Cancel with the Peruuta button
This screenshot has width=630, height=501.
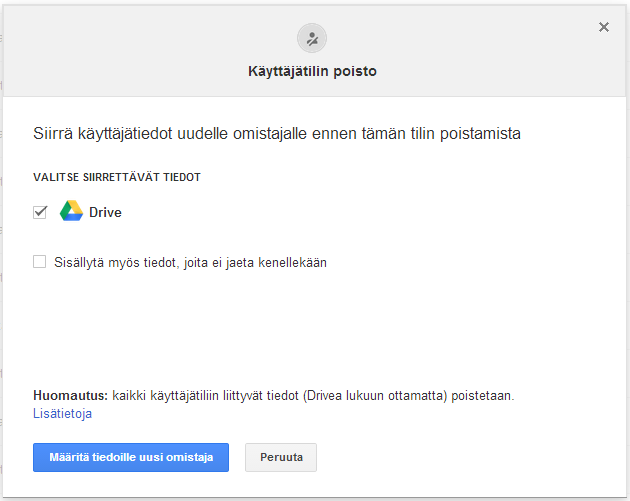tap(280, 457)
